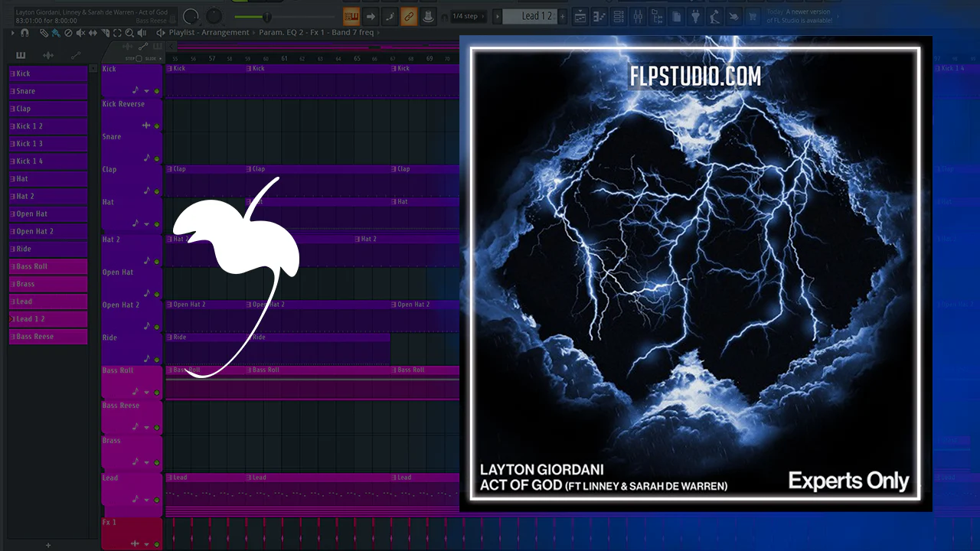Open the Playlist - Arrangement menu
The height and width of the screenshot is (551, 980).
click(209, 33)
